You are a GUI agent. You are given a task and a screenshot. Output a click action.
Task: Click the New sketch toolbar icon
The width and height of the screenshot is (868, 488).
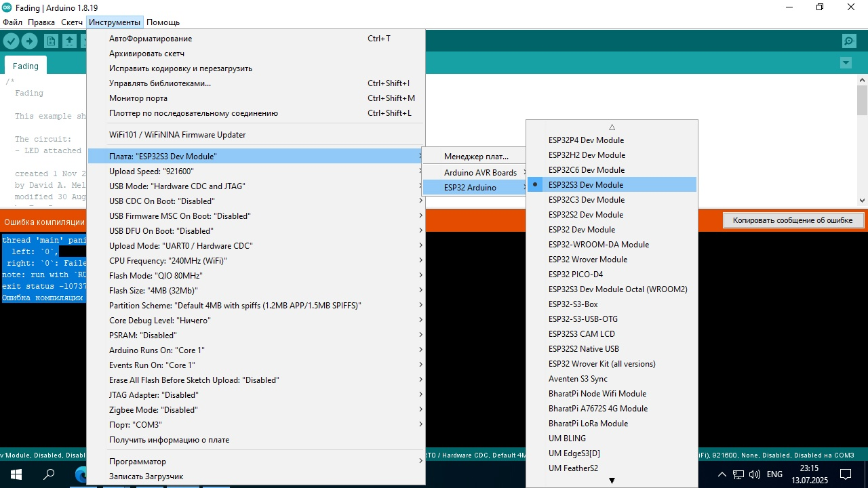pos(51,41)
